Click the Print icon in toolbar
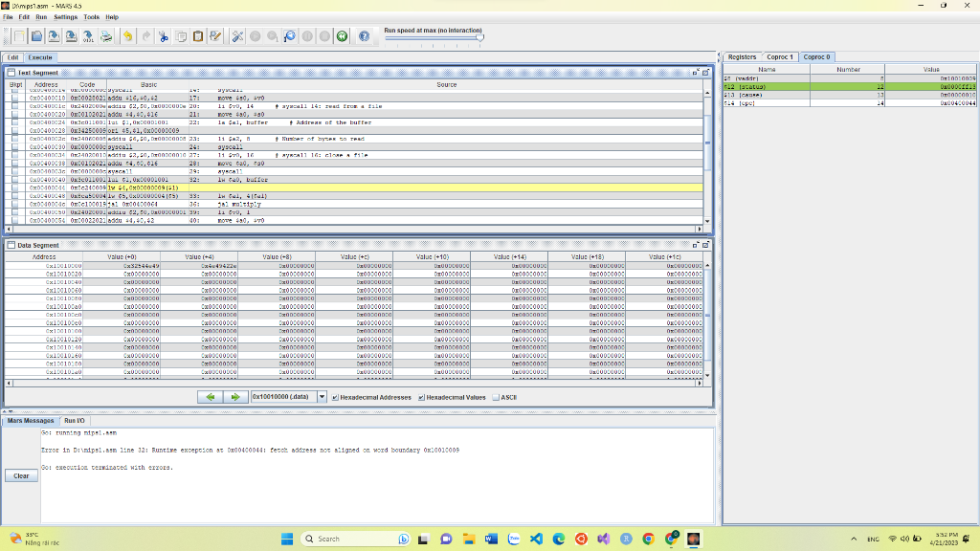This screenshot has width=980, height=551. pyautogui.click(x=106, y=36)
